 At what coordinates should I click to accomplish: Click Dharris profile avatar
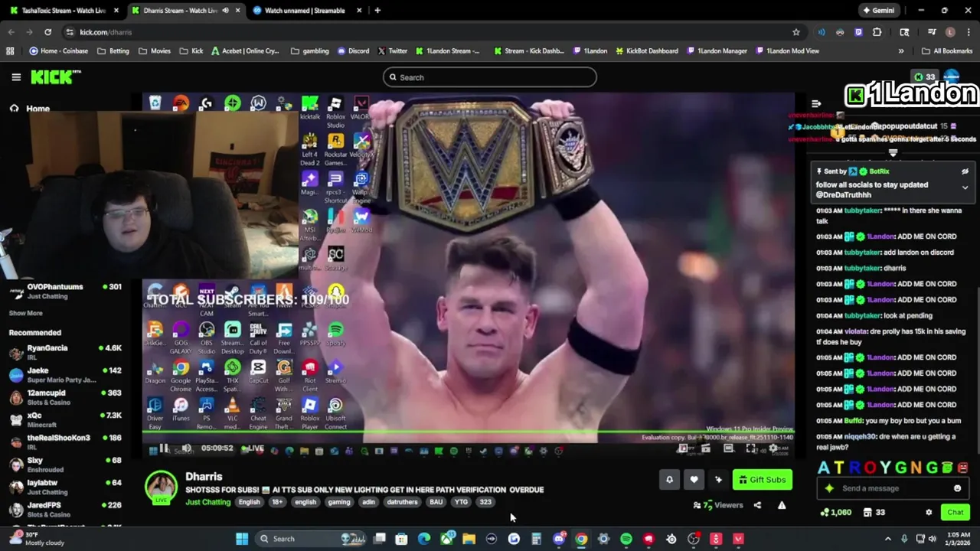click(x=162, y=487)
